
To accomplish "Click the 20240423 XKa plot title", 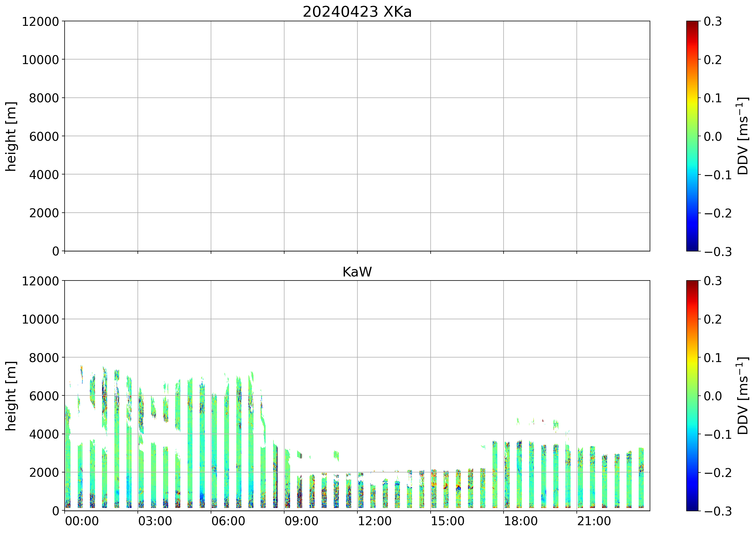I will 357,12.
